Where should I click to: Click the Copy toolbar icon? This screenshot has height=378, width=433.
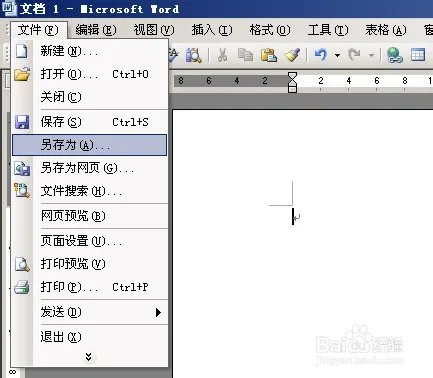(245, 55)
